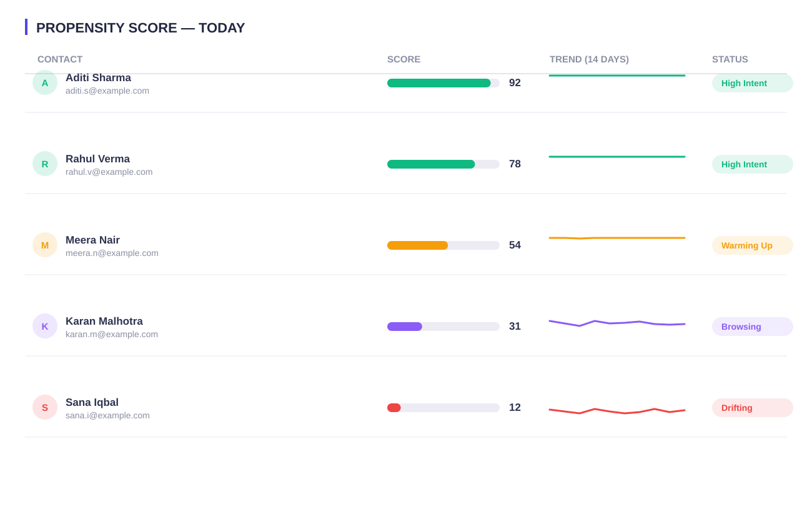812x512 pixels.
Task: Select contact name Sana Iqbal
Action: (x=92, y=403)
